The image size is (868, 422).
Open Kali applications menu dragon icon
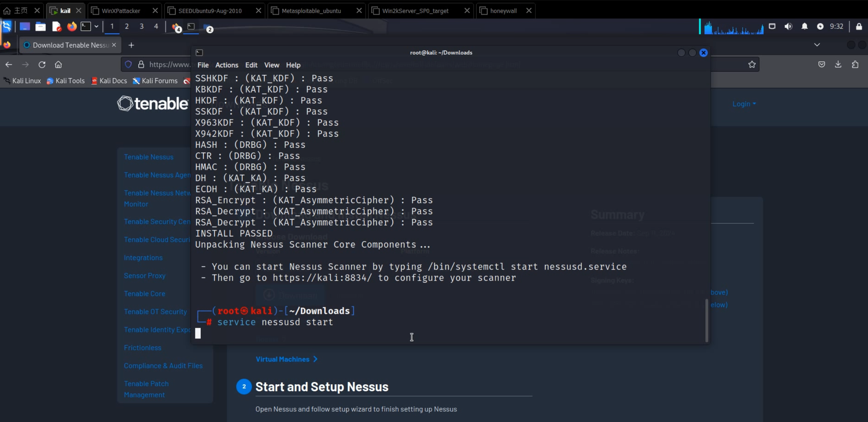point(7,26)
